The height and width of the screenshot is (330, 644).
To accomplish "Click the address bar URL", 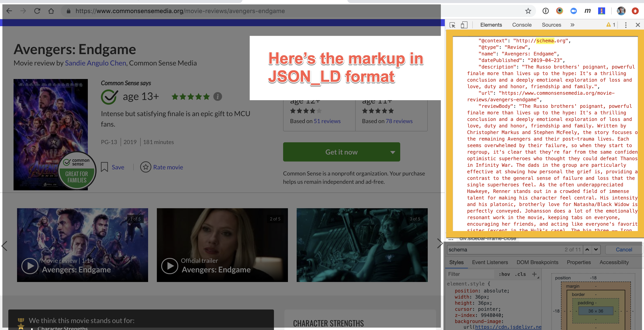I will 180,11.
